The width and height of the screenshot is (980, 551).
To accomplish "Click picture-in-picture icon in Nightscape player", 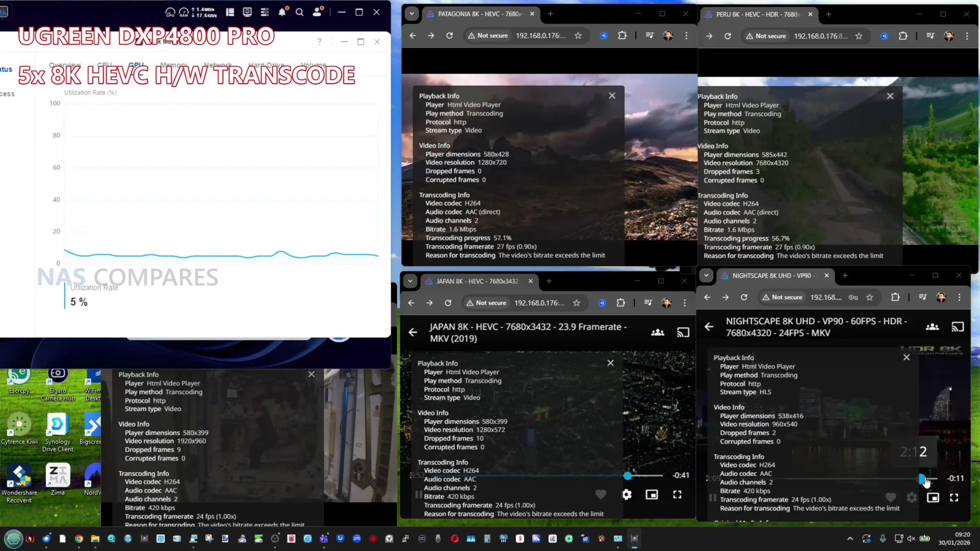I will 933,497.
